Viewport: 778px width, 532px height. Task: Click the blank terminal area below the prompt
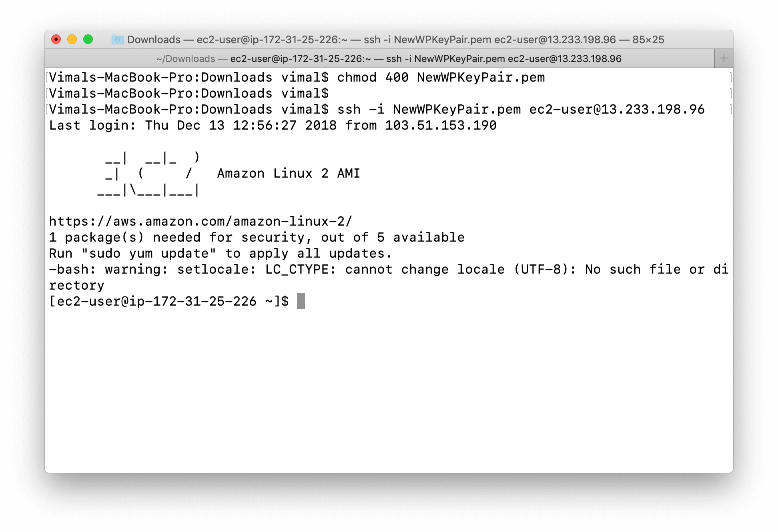(x=389, y=390)
